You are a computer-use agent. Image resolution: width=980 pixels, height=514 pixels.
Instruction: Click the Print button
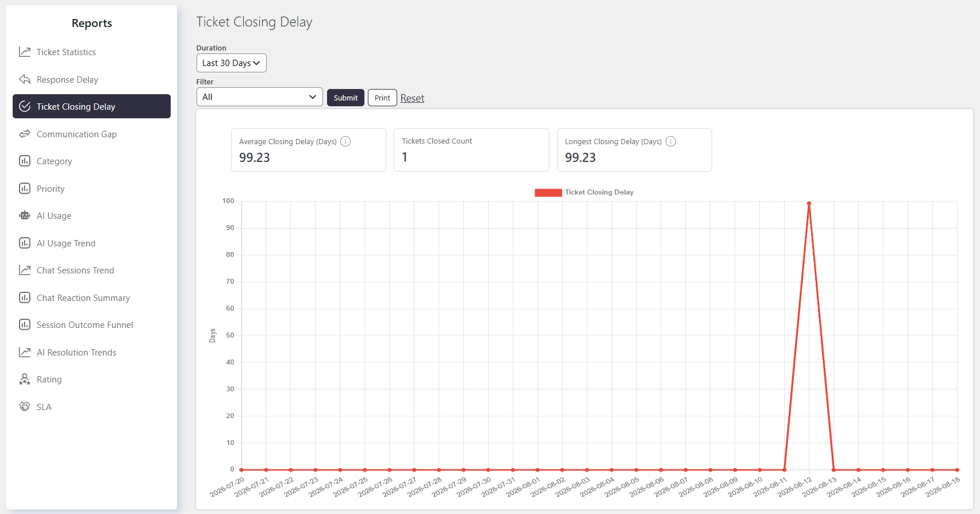pos(382,98)
